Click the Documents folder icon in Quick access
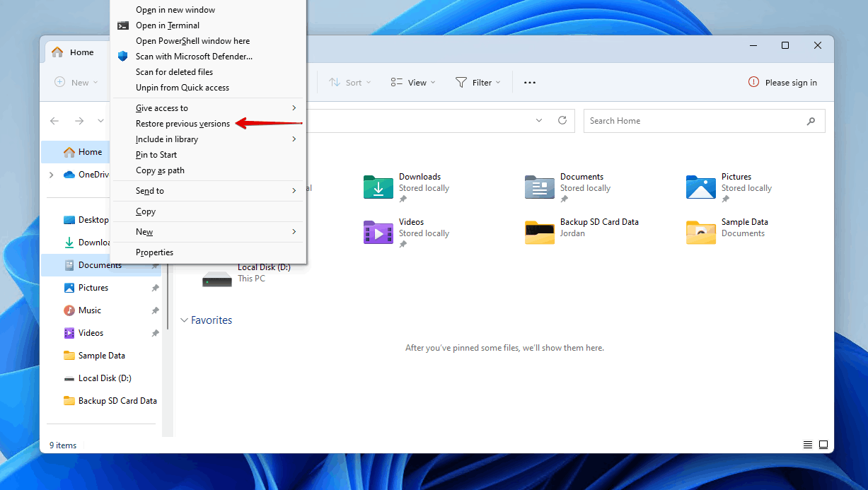Screen dimensions: 868x490 [x=540, y=187]
